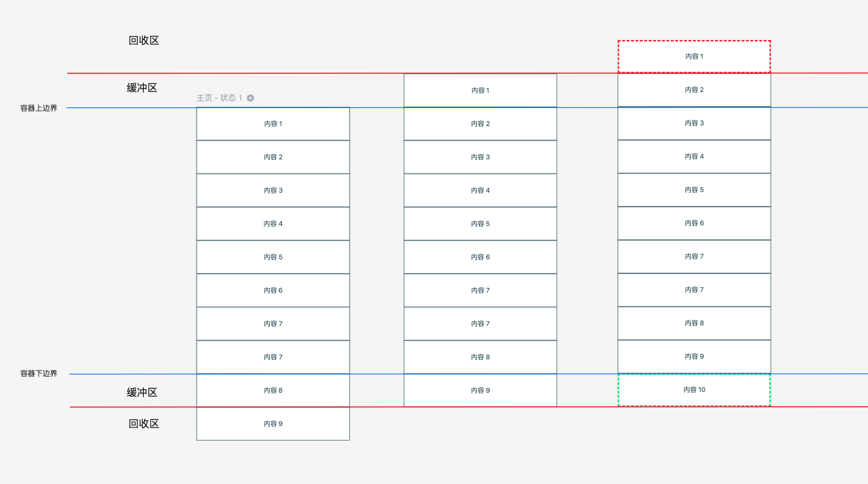The image size is (868, 484).
Task: Click 内容 1 in the 主页 - 状态 1 frame
Action: pyautogui.click(x=273, y=124)
